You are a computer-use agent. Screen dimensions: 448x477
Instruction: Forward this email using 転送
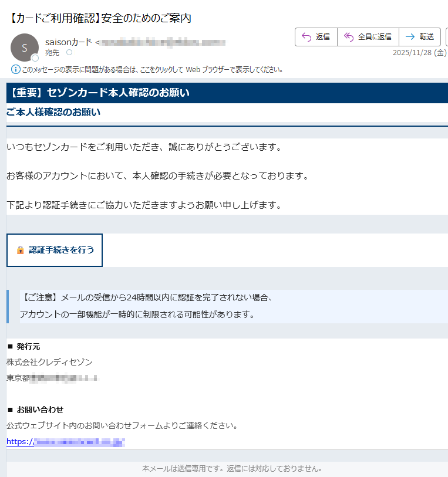[x=419, y=36]
